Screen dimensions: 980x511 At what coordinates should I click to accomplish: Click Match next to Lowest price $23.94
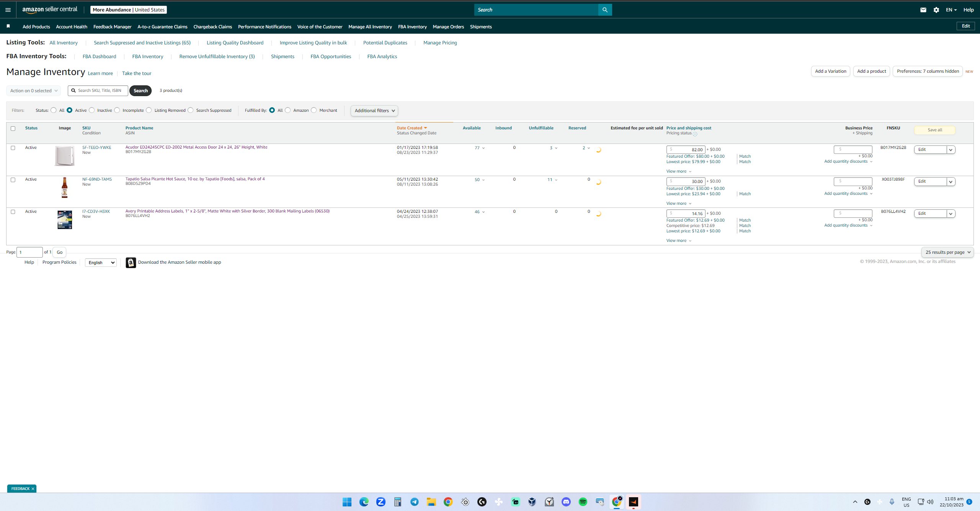745,194
